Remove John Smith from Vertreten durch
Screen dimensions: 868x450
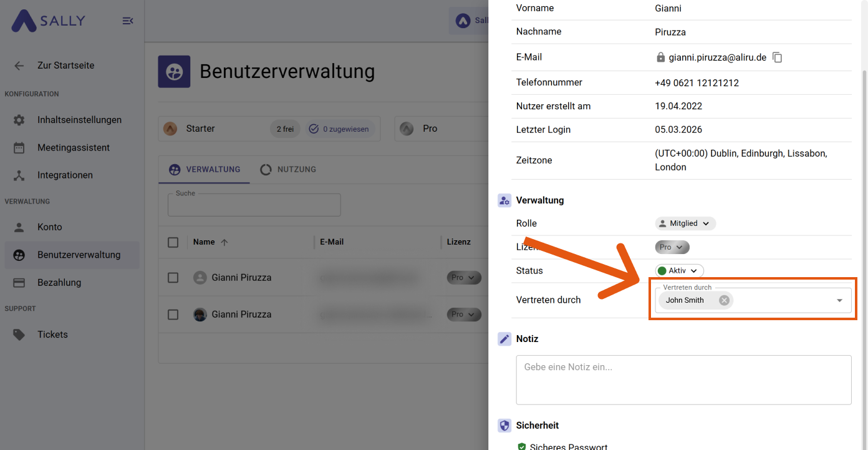(724, 300)
